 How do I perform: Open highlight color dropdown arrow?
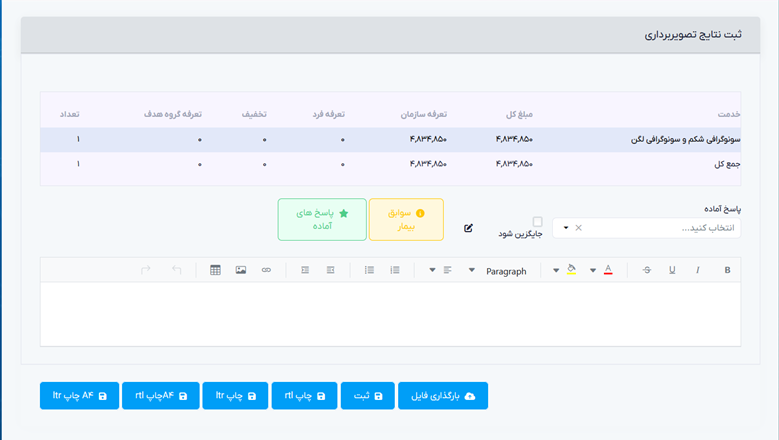556,271
